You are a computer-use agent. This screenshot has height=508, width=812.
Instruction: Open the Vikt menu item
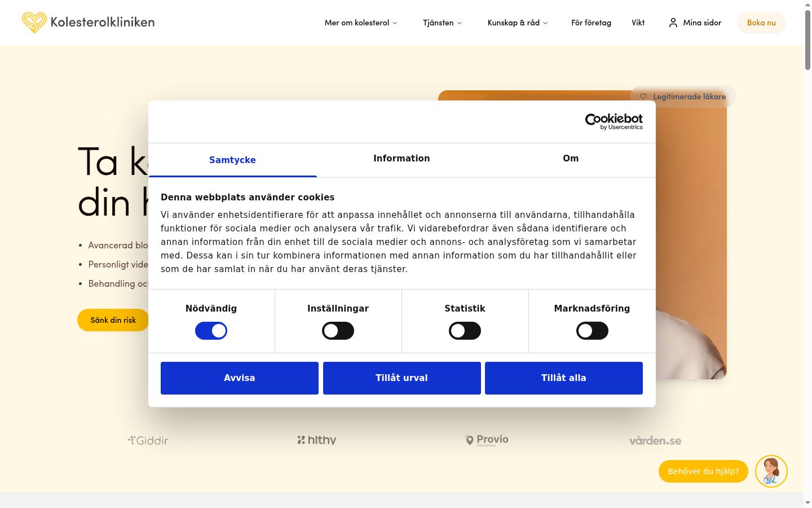pyautogui.click(x=638, y=23)
